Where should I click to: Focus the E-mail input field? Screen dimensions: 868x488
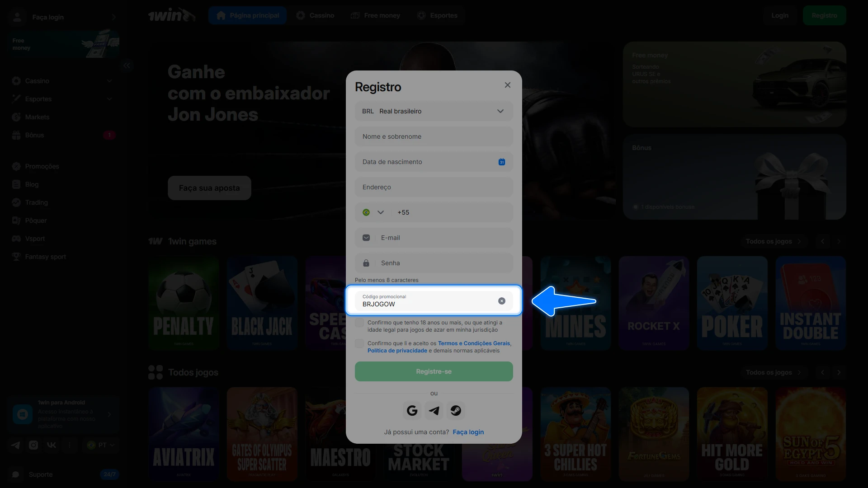point(434,238)
